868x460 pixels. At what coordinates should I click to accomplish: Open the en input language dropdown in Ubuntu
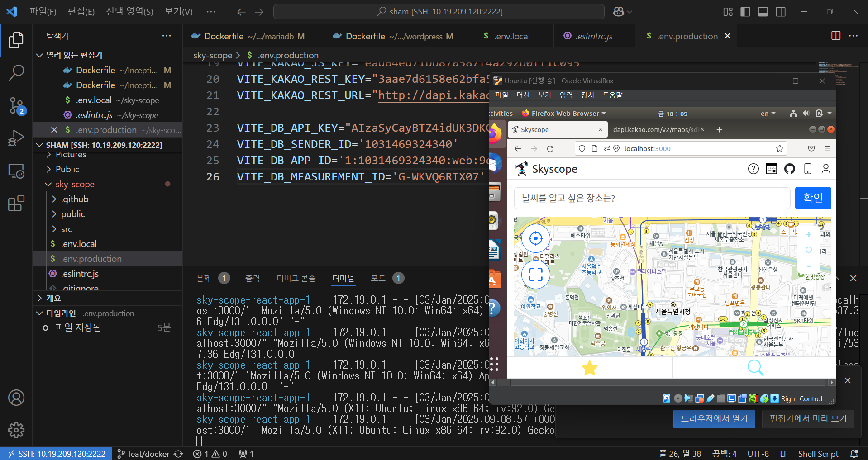point(768,114)
